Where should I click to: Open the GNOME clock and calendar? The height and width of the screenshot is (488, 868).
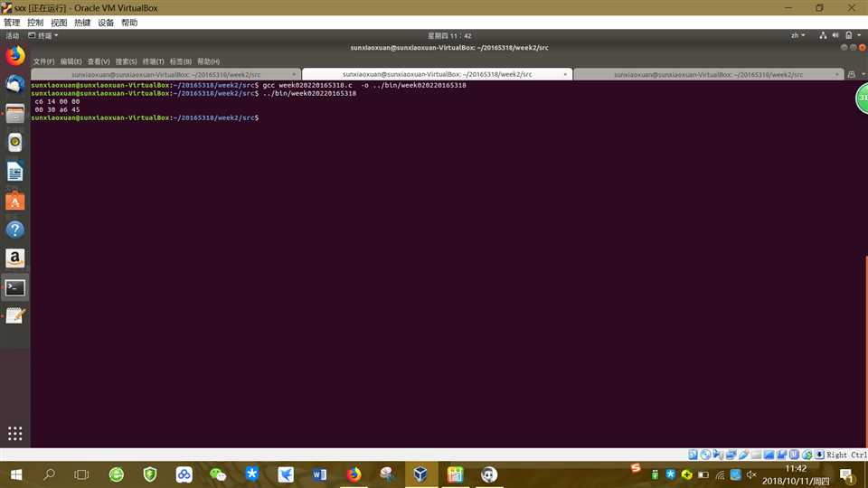tap(449, 35)
